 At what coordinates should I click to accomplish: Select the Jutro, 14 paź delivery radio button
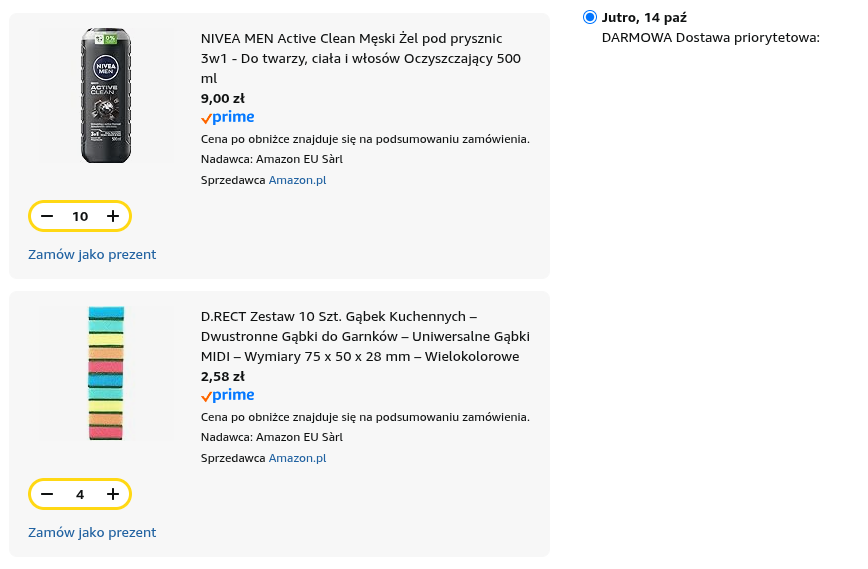(x=590, y=17)
